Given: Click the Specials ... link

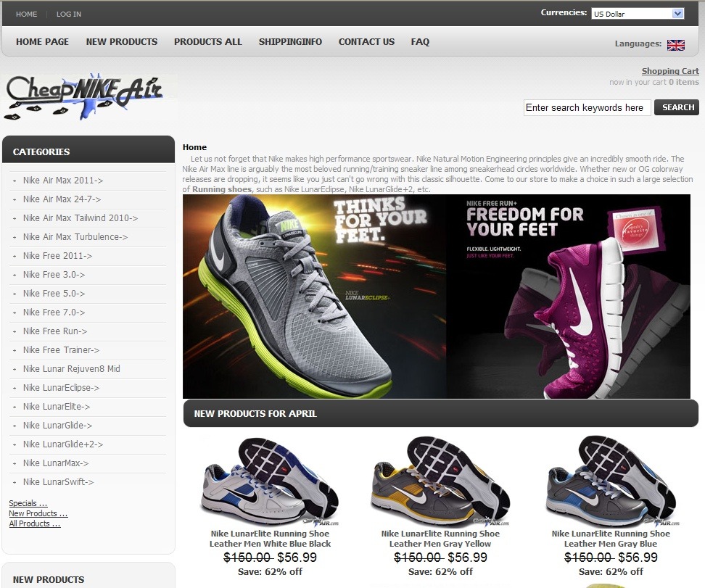Looking at the screenshot, I should point(28,503).
